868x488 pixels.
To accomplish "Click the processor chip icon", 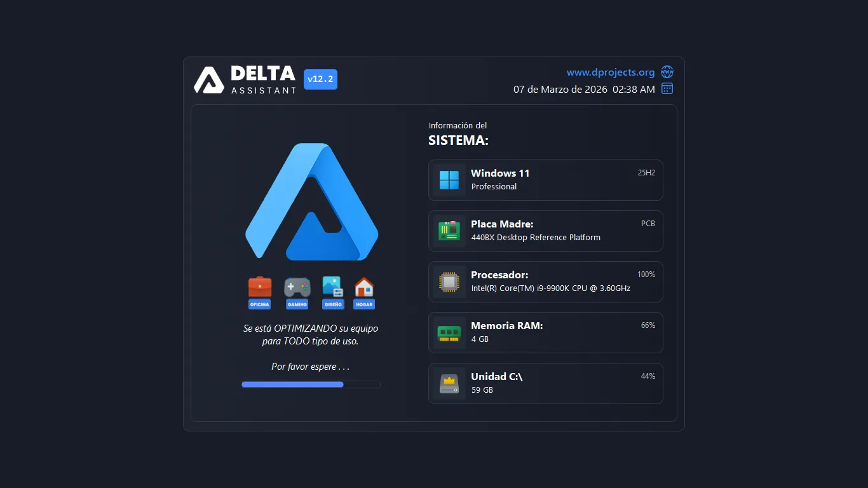I will 449,281.
